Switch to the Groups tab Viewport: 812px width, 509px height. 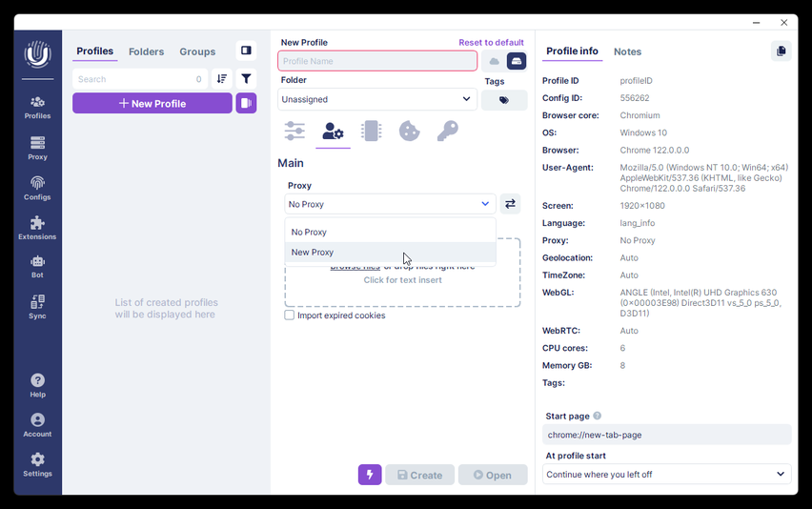tap(197, 51)
